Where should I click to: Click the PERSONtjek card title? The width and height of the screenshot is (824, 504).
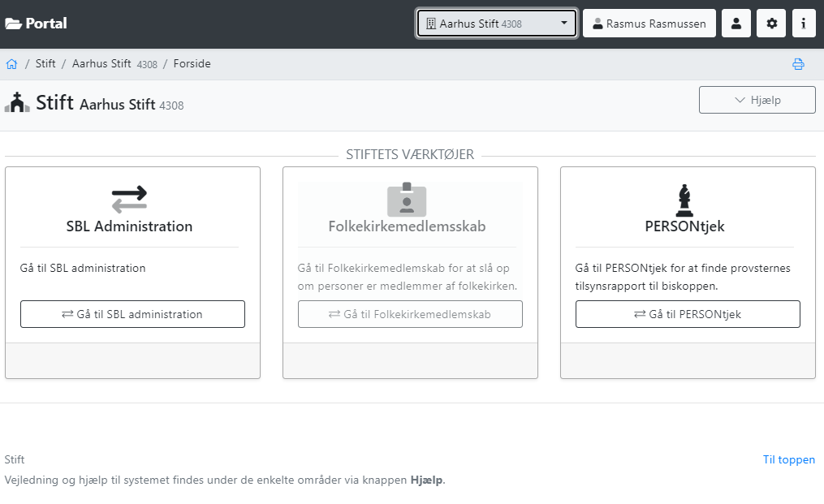tap(684, 226)
